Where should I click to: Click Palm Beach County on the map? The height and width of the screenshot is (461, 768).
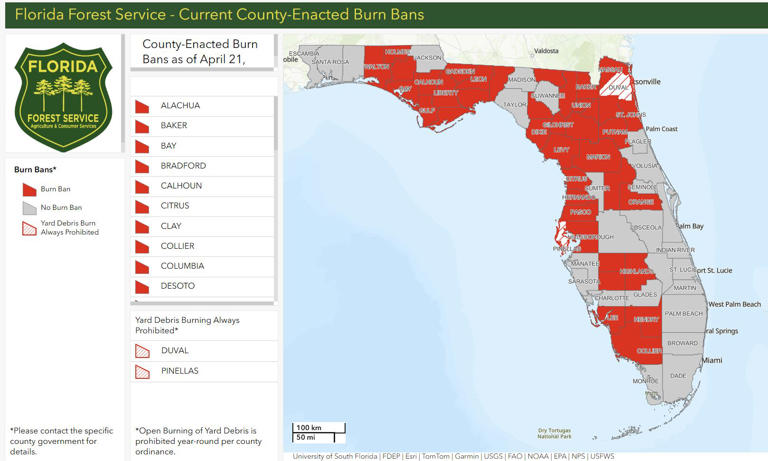click(683, 314)
